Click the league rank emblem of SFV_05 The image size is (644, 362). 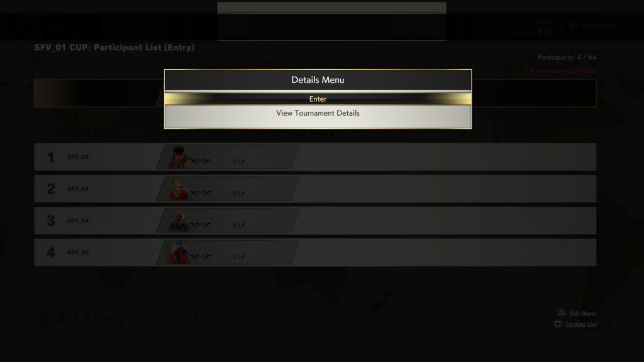pyautogui.click(x=201, y=257)
